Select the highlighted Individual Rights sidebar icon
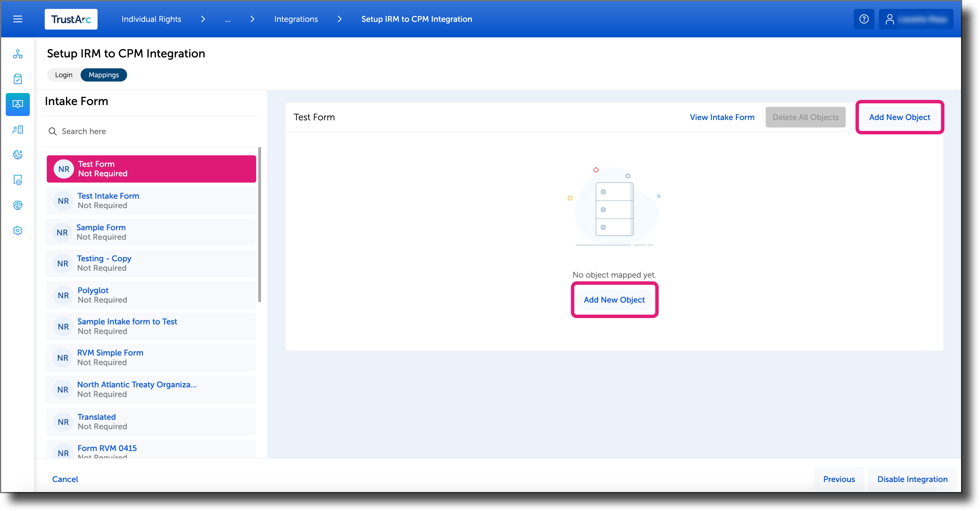980x511 pixels. click(18, 104)
